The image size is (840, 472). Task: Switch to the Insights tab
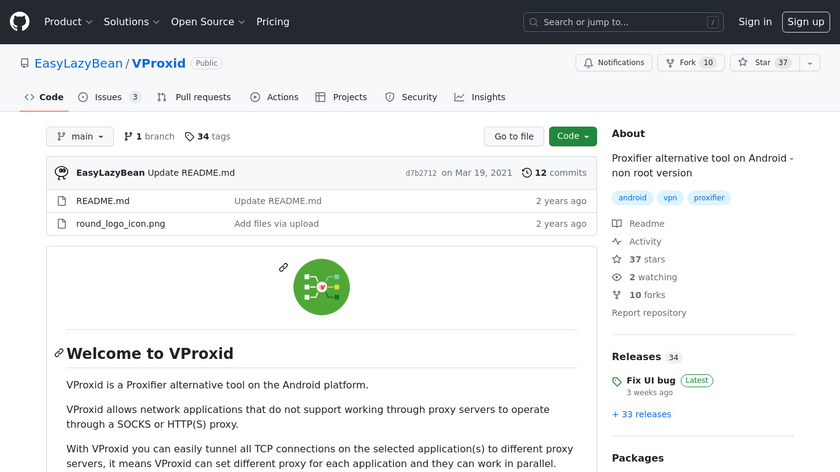pos(480,97)
